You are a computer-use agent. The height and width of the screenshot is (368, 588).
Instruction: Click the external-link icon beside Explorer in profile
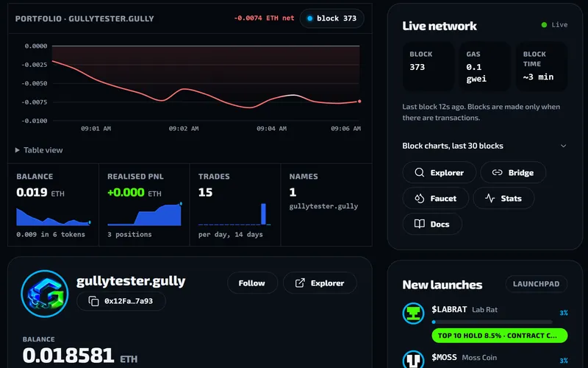point(300,283)
